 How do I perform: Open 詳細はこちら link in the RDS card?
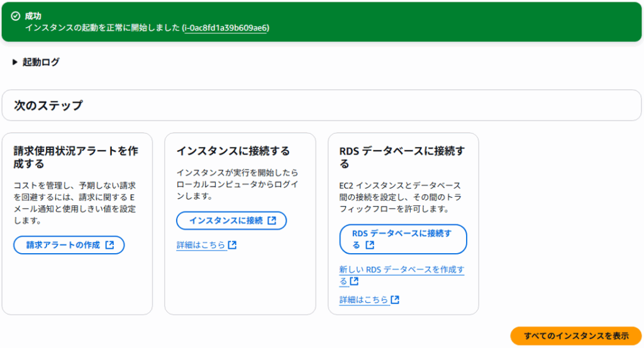(364, 300)
